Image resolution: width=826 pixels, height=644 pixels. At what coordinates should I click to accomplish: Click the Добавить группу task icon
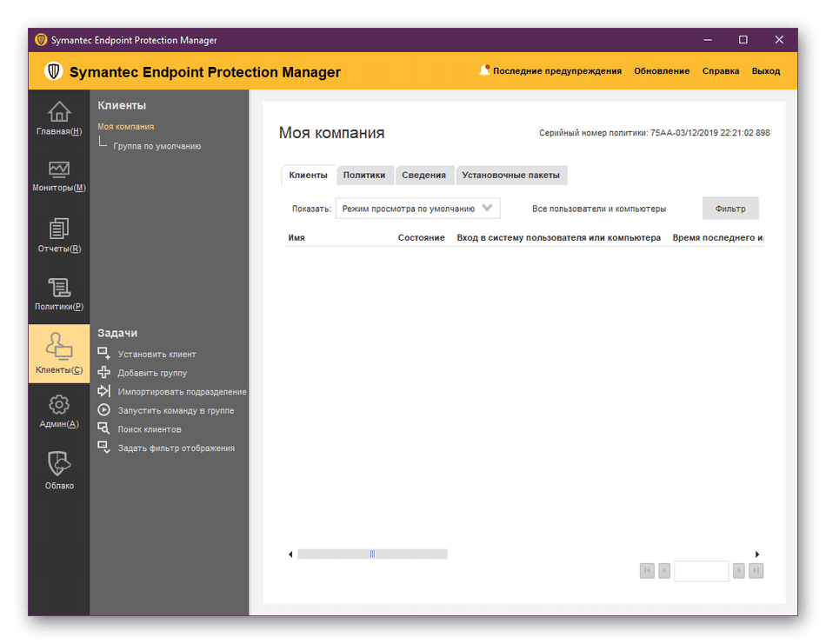point(103,372)
